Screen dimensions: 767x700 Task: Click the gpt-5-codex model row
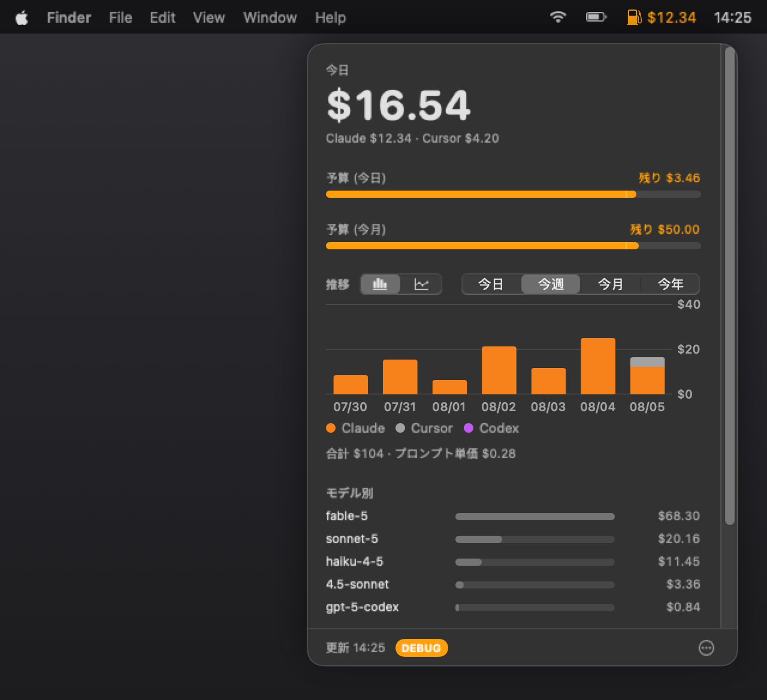point(513,607)
